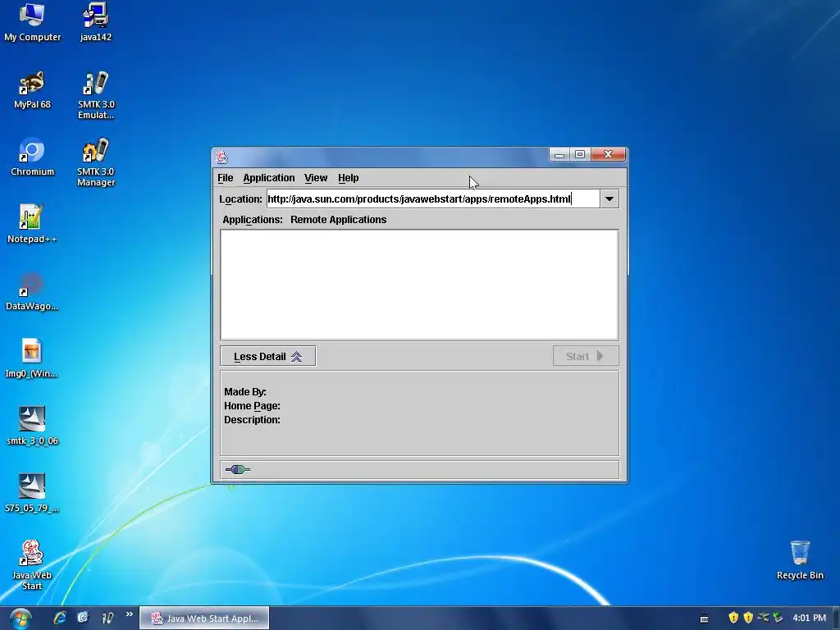Click Java Web Start taskbar button
Viewport: 840px width, 630px height.
204,619
